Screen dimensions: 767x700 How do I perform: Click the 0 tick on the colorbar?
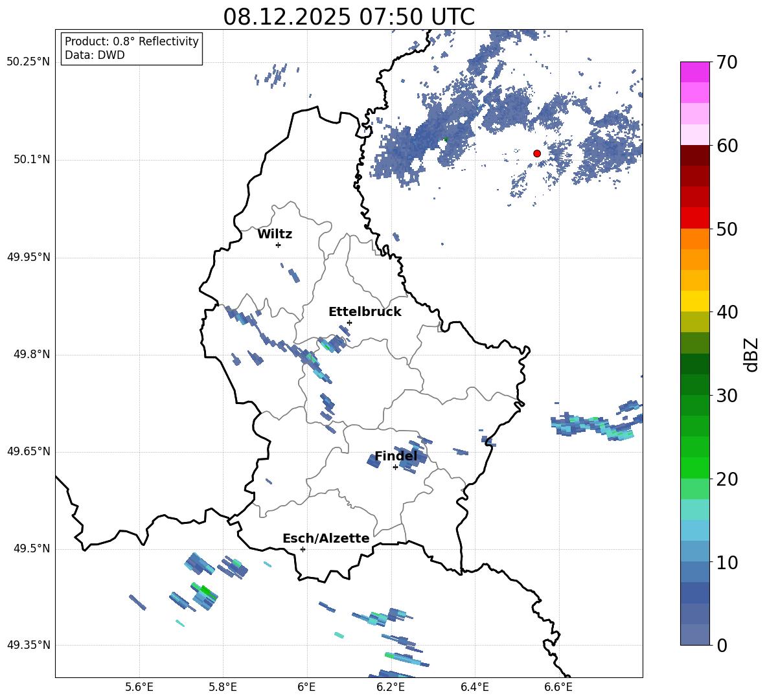tap(722, 645)
